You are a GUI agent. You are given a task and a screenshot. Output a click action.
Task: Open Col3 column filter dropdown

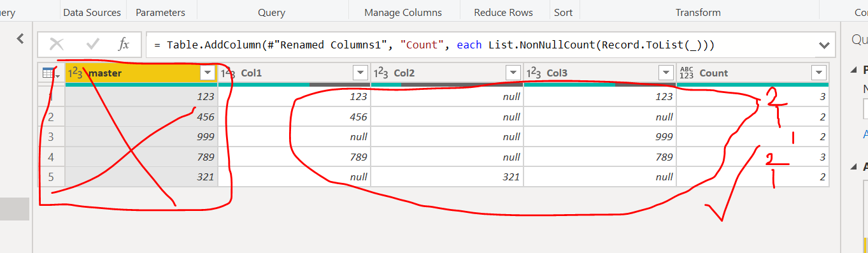666,73
